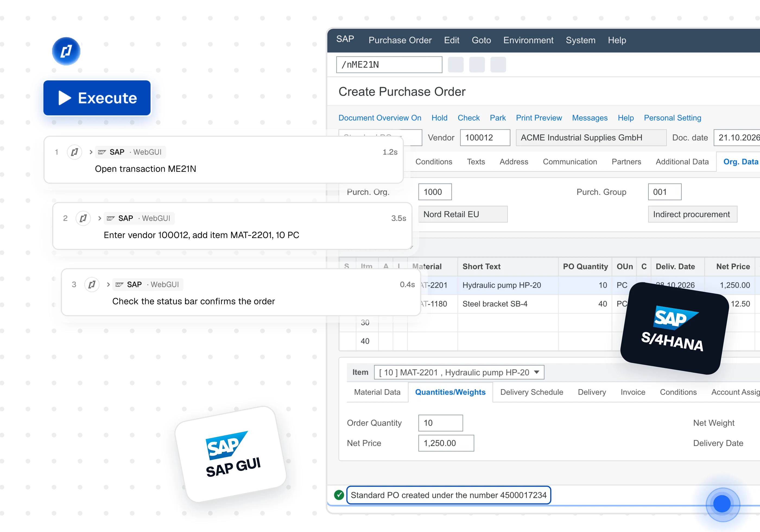Switch to the Partners header tab
Viewport: 760px width, 532px height.
click(626, 161)
